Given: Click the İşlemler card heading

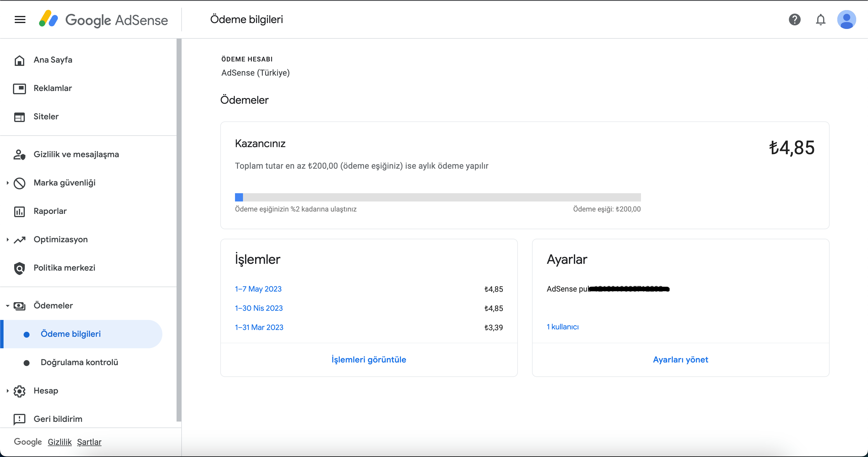Looking at the screenshot, I should click(x=257, y=259).
